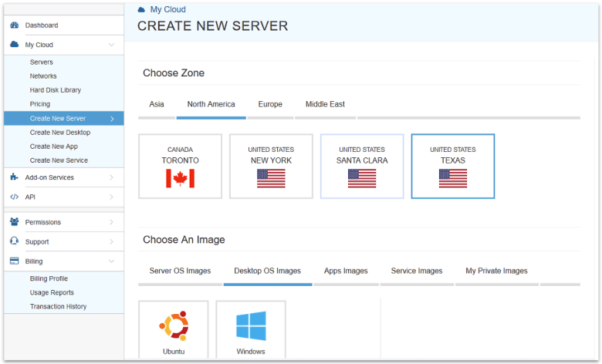The height and width of the screenshot is (364, 602).
Task: Open the Apps Images tab
Action: click(x=346, y=271)
